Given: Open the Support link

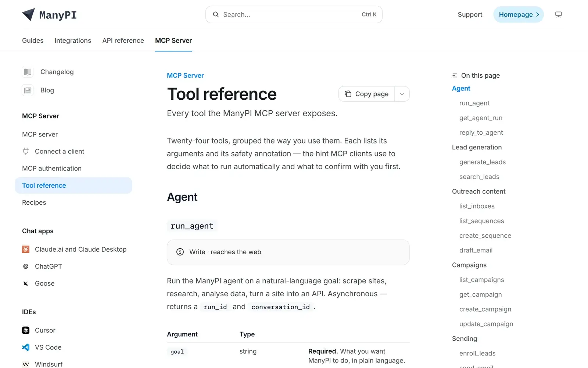Looking at the screenshot, I should [470, 14].
